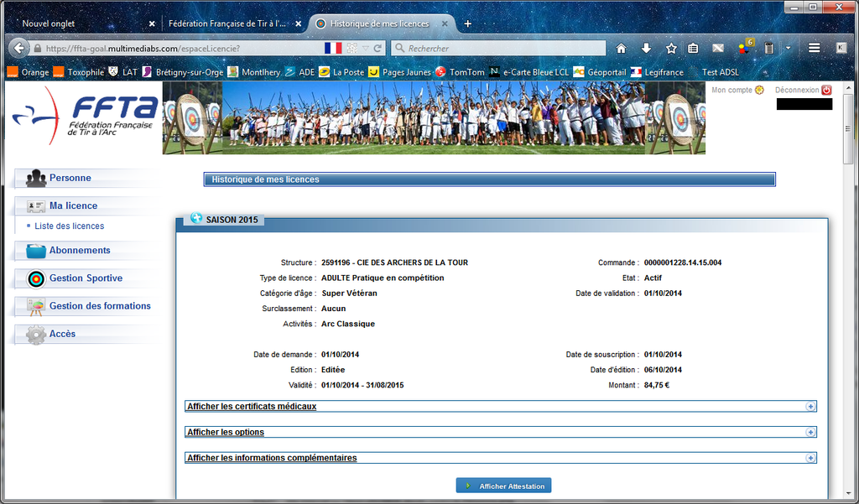Click the Afficher Attestation button
The height and width of the screenshot is (504, 859).
pyautogui.click(x=503, y=486)
